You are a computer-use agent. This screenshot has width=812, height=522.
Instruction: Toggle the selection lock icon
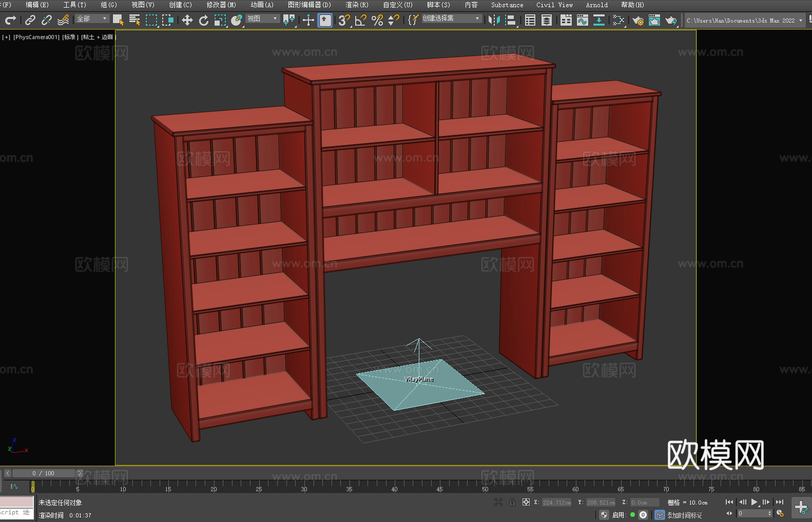point(512,502)
